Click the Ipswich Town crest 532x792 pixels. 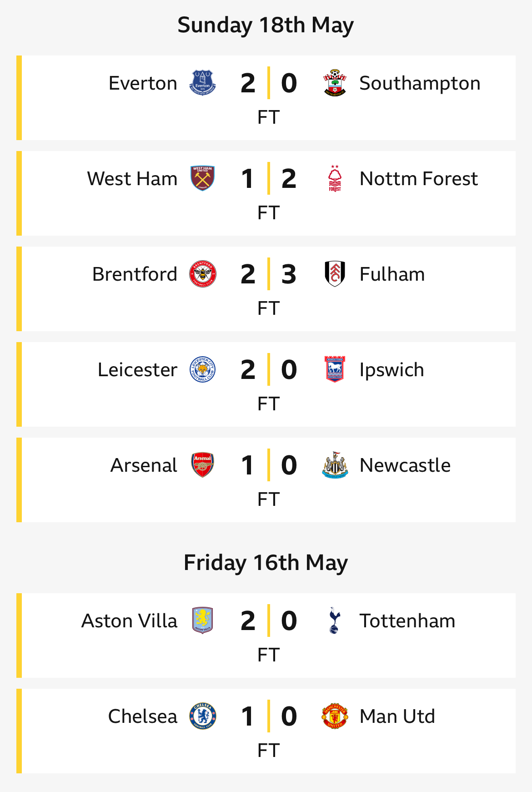[x=335, y=369]
